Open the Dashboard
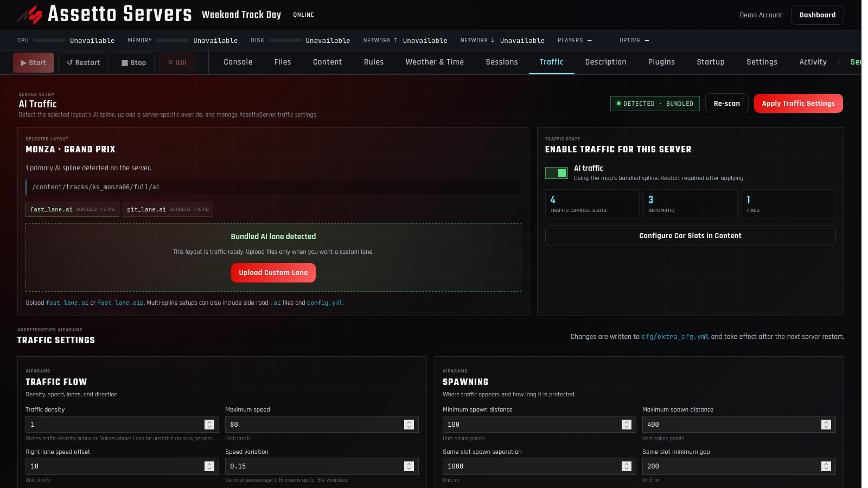 pyautogui.click(x=818, y=15)
